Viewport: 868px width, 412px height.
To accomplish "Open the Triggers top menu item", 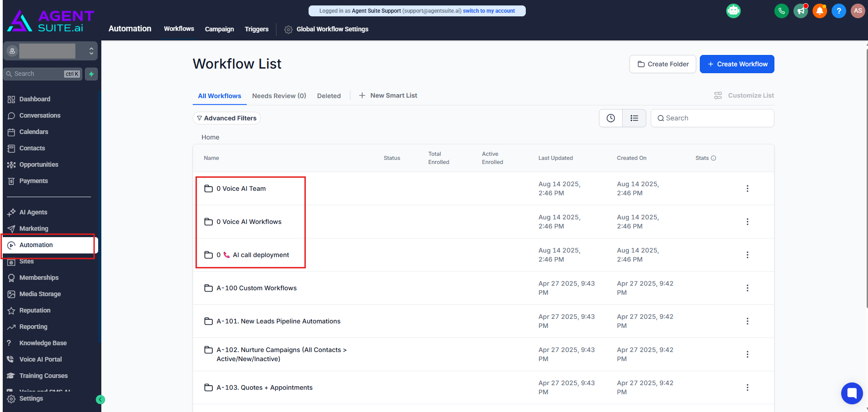I will 257,29.
